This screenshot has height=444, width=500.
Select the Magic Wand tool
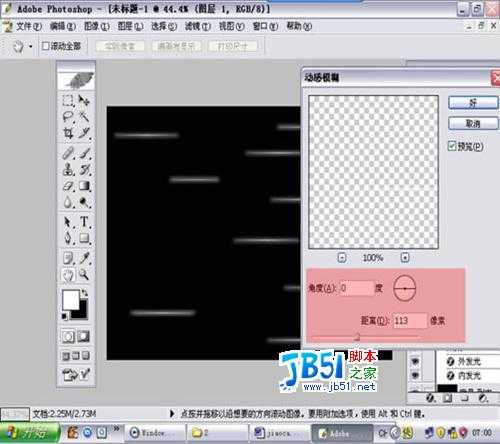point(84,116)
